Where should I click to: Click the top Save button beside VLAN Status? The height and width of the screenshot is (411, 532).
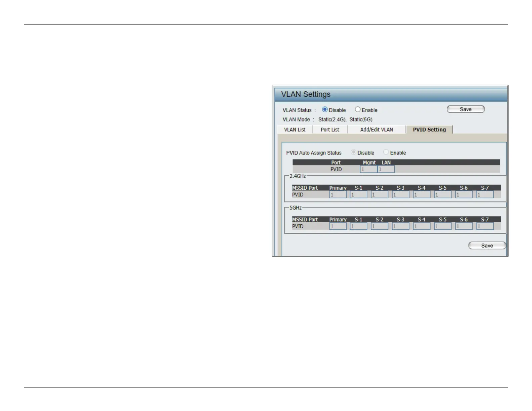[x=465, y=109]
